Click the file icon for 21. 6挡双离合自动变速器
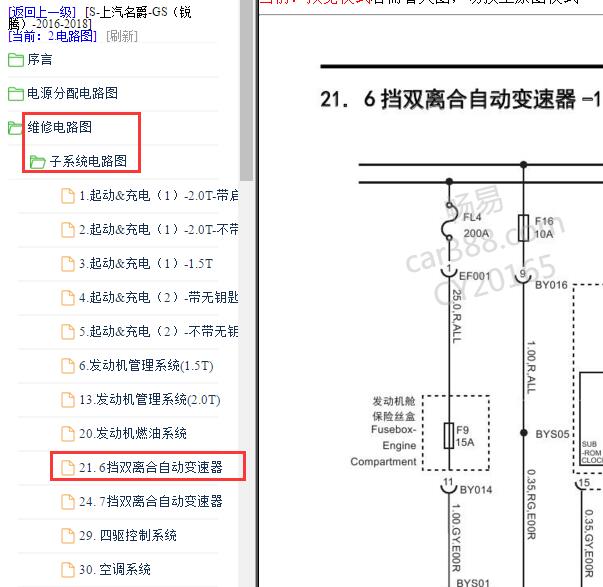Viewport: 603px width, 587px height. coord(68,468)
